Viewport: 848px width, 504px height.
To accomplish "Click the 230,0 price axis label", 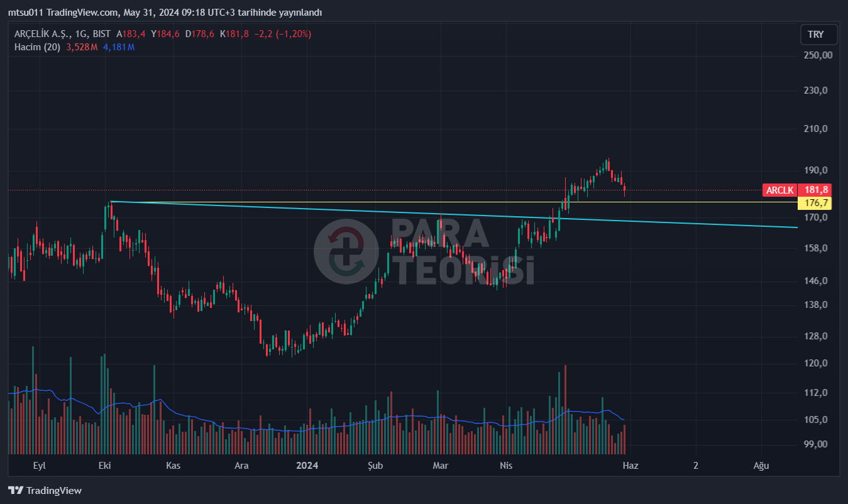I will (x=816, y=90).
